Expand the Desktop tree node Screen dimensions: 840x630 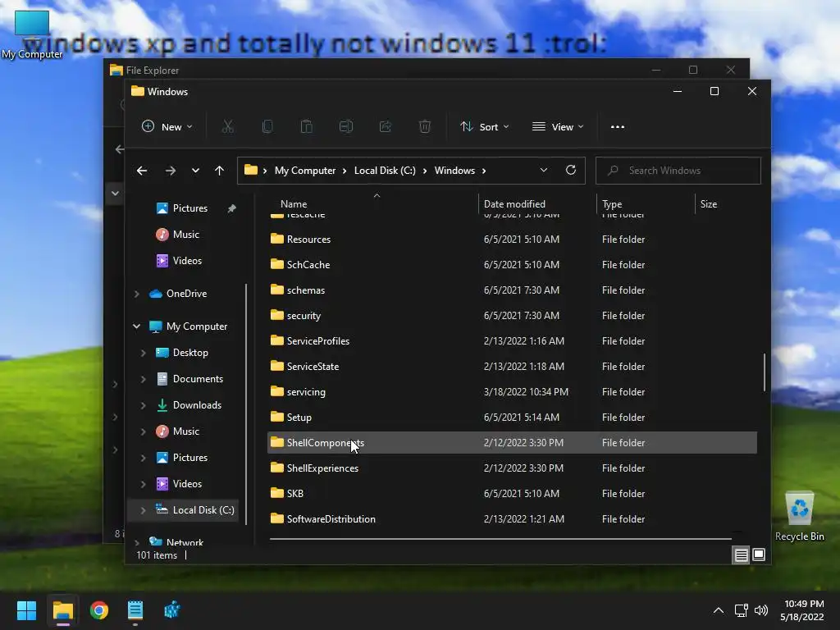click(x=143, y=353)
